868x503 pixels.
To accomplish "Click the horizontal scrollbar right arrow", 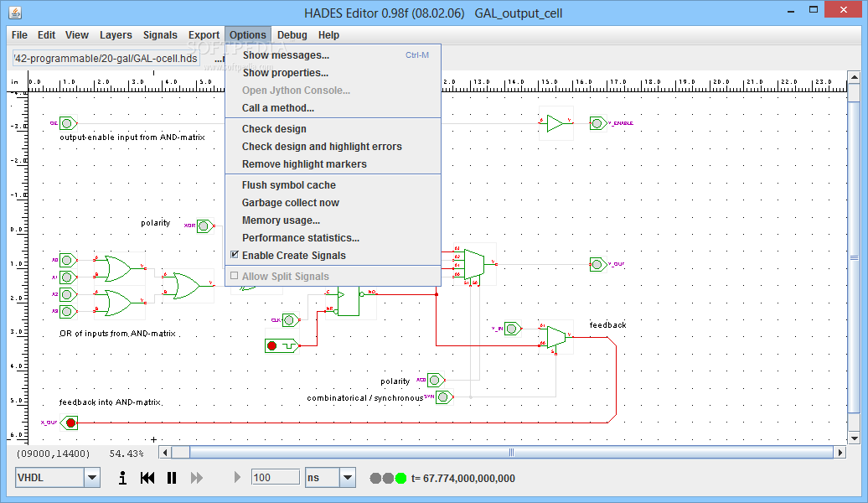I will point(840,453).
